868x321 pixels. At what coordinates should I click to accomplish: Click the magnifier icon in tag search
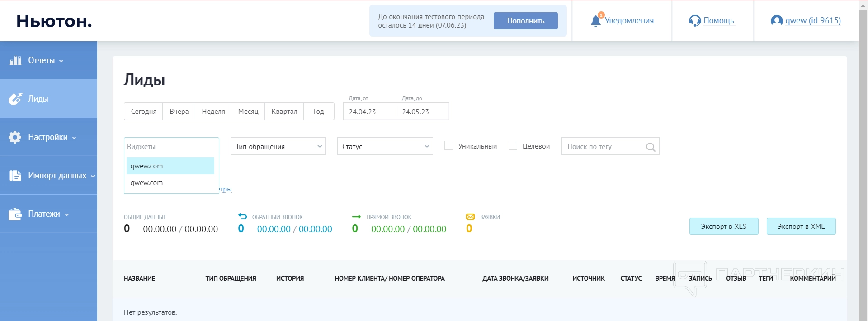click(x=650, y=147)
